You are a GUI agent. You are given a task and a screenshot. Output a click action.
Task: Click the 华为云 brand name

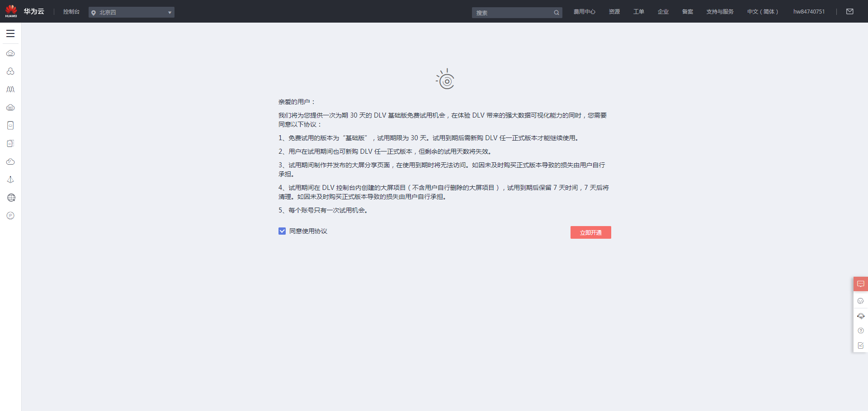(34, 11)
